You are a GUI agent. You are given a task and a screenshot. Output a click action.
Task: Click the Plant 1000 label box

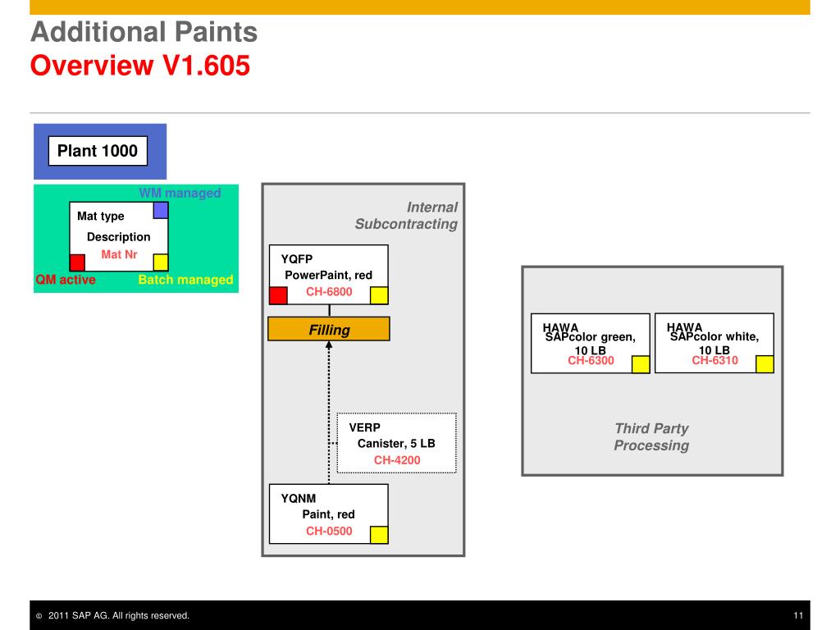(x=98, y=151)
